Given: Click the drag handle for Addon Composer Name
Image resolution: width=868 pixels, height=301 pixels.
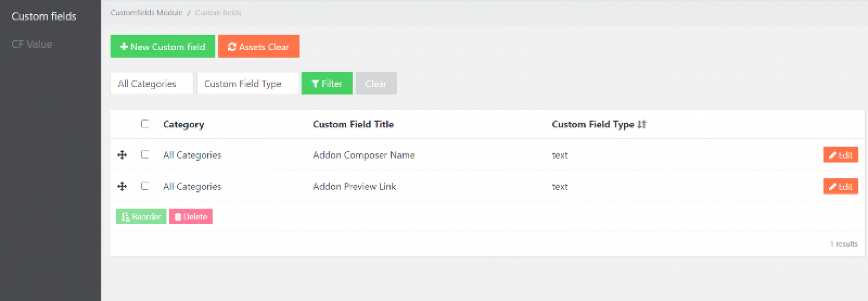Looking at the screenshot, I should (122, 155).
